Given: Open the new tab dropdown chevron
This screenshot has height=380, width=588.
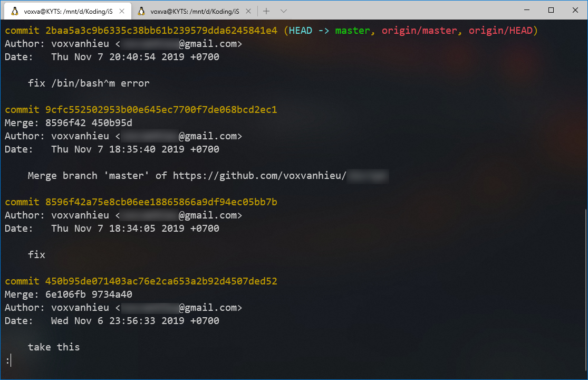Looking at the screenshot, I should [283, 10].
